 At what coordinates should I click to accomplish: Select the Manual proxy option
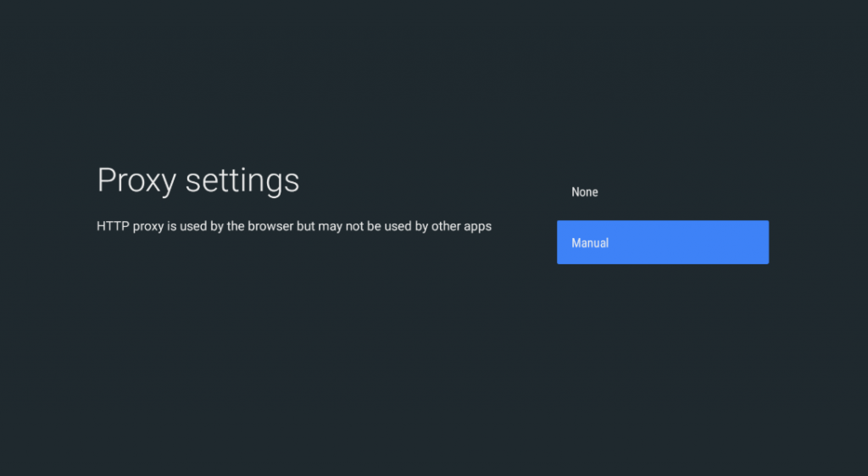click(662, 243)
